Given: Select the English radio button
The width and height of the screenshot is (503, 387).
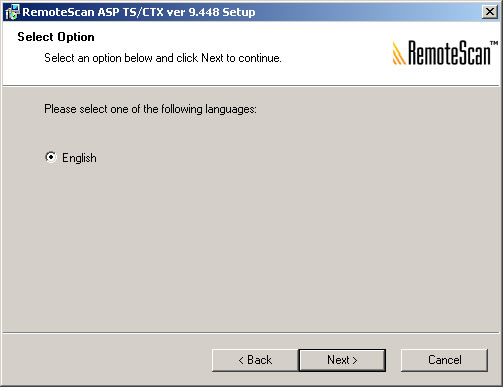Looking at the screenshot, I should point(51,157).
